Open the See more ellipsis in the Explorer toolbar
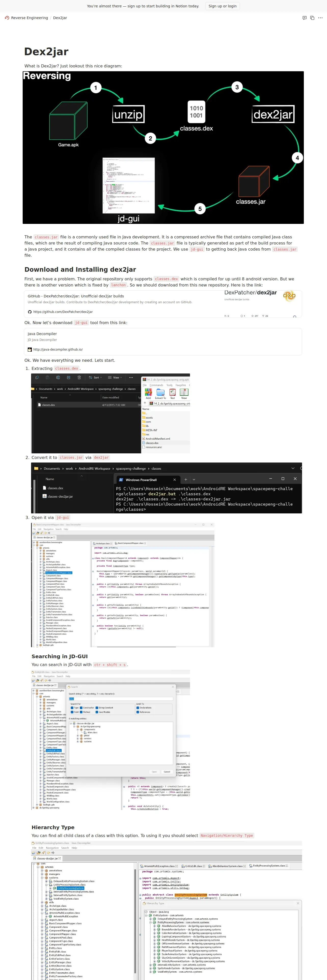Viewport: 327px width, 980px height. tap(131, 378)
